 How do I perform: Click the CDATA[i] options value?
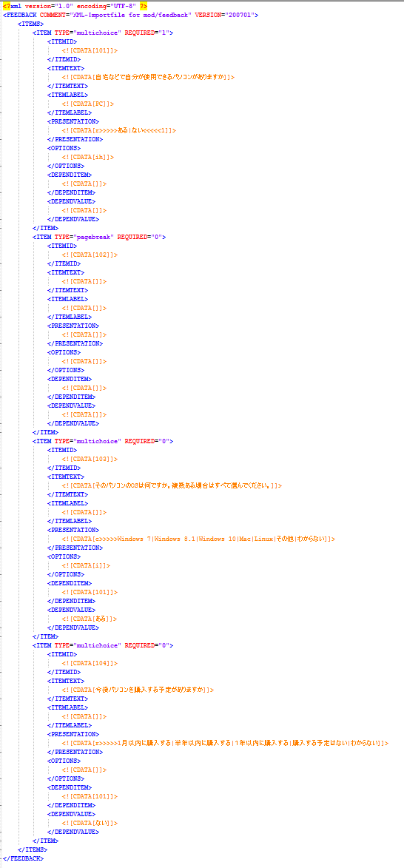click(x=87, y=565)
